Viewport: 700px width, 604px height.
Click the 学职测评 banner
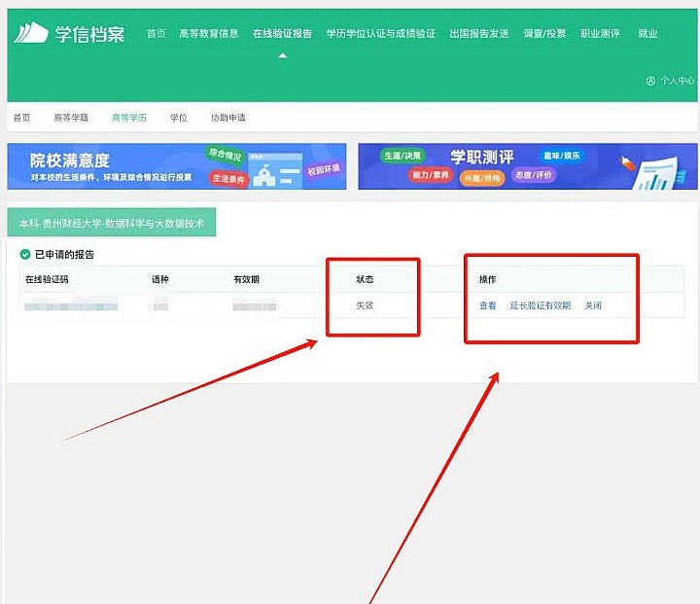527,166
